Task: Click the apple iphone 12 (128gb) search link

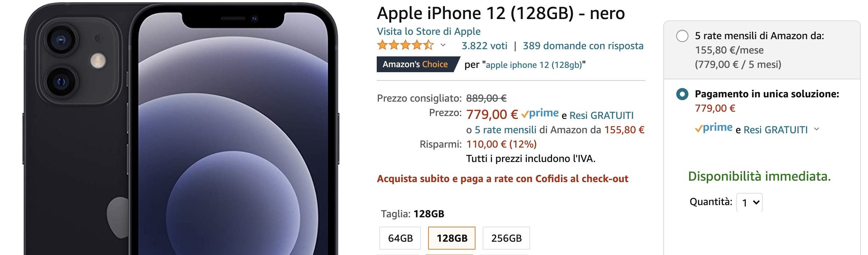Action: [x=534, y=65]
